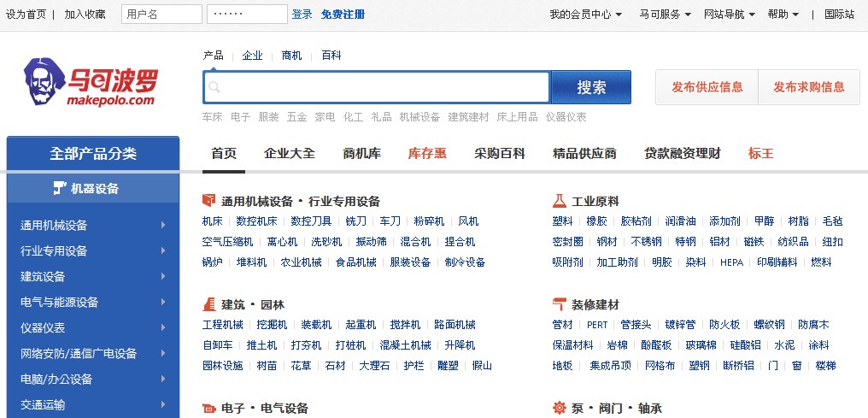Open the 混凝土机械 category link
Screen dimensions: 868x418
[405, 345]
